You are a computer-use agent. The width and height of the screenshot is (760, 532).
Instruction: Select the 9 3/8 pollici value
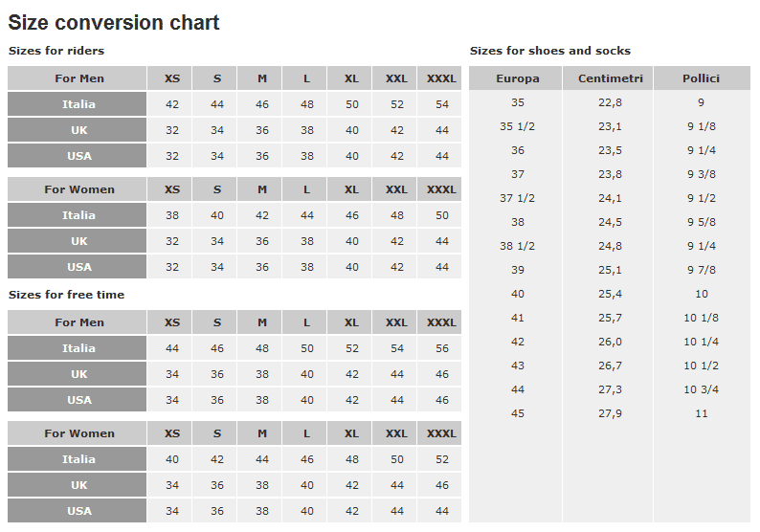701,174
